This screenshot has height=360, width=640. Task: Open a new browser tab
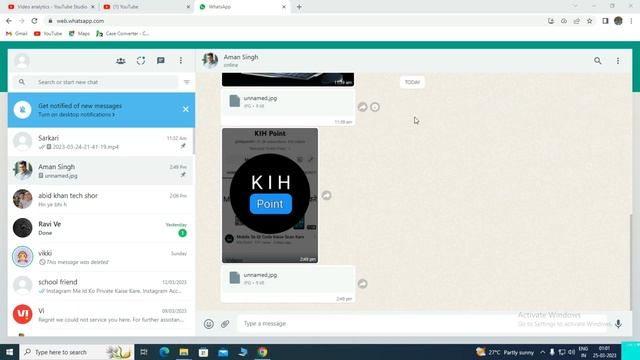coord(299,7)
